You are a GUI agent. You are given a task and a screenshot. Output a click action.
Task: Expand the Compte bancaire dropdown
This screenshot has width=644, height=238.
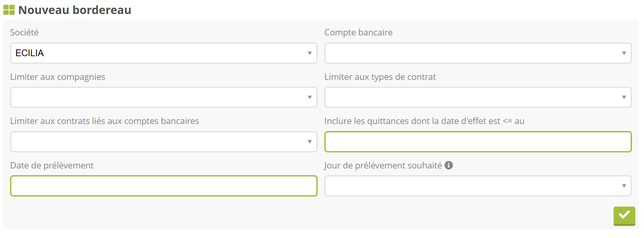pos(475,53)
